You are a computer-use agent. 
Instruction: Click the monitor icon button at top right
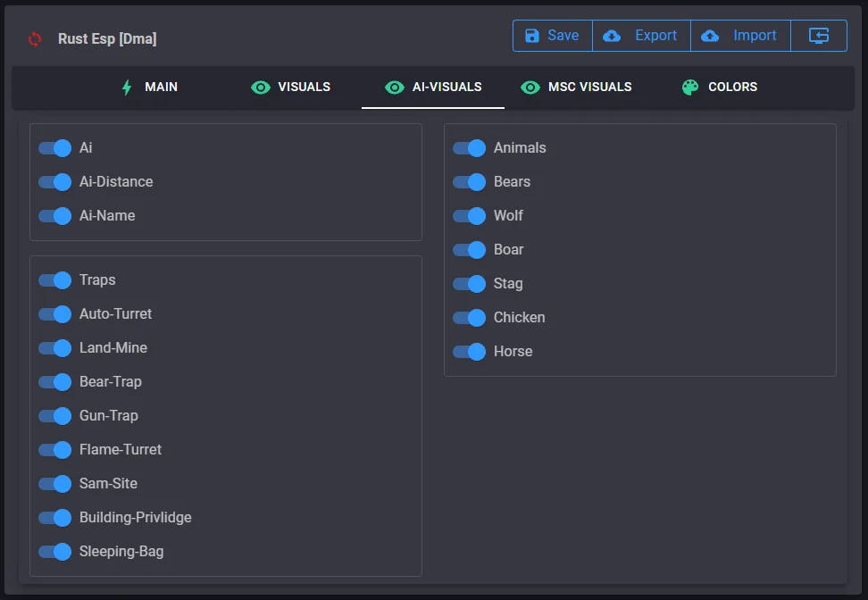click(819, 36)
